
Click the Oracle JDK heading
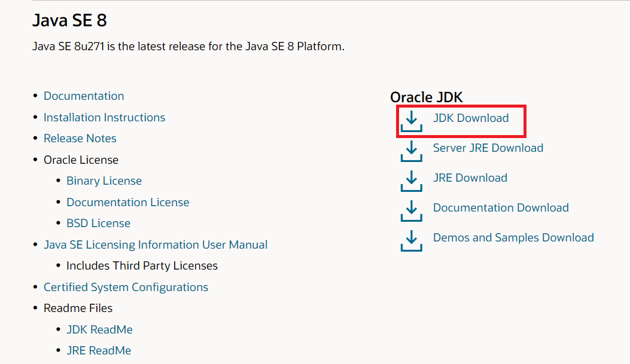pos(427,97)
